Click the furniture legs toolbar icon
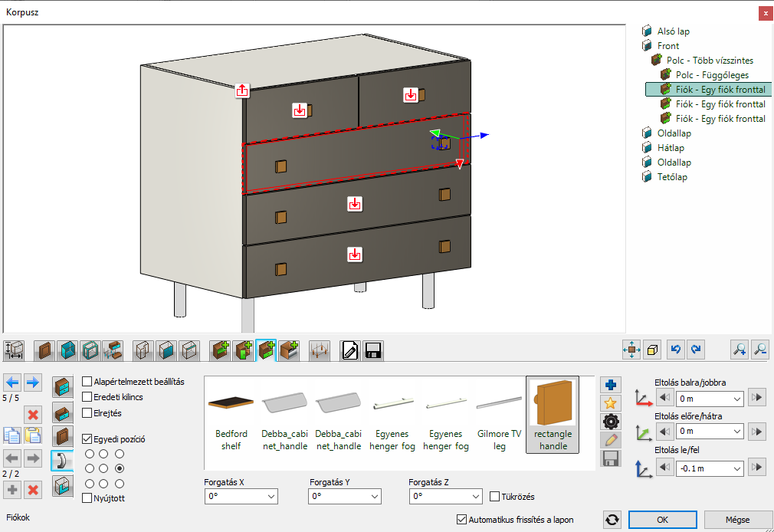Viewport: 774px width, 532px height. click(320, 351)
